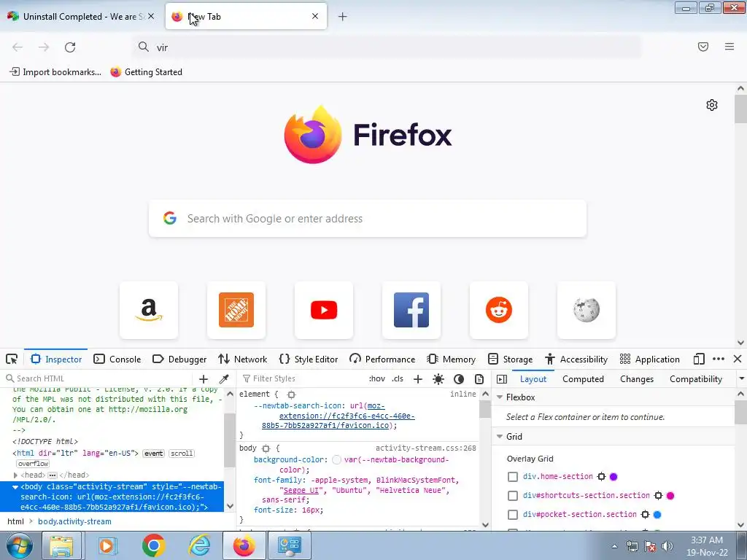Enable grid overlay for div.home-section
This screenshot has height=560, width=747.
pyautogui.click(x=513, y=477)
